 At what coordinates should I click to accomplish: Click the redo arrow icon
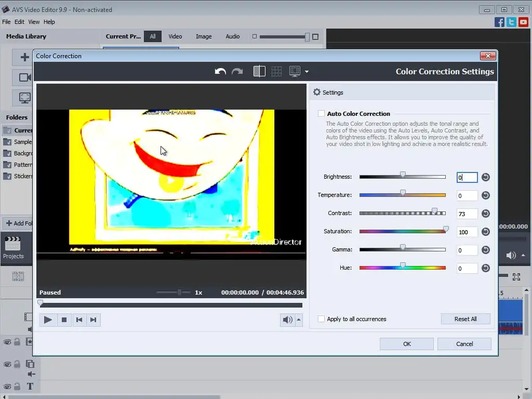pyautogui.click(x=237, y=72)
